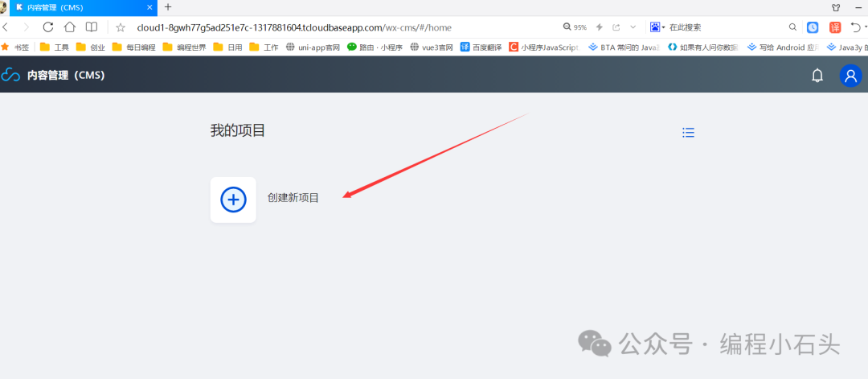Open uni-app官网 bookmark
Viewport: 868px width, 379px height.
coord(313,47)
